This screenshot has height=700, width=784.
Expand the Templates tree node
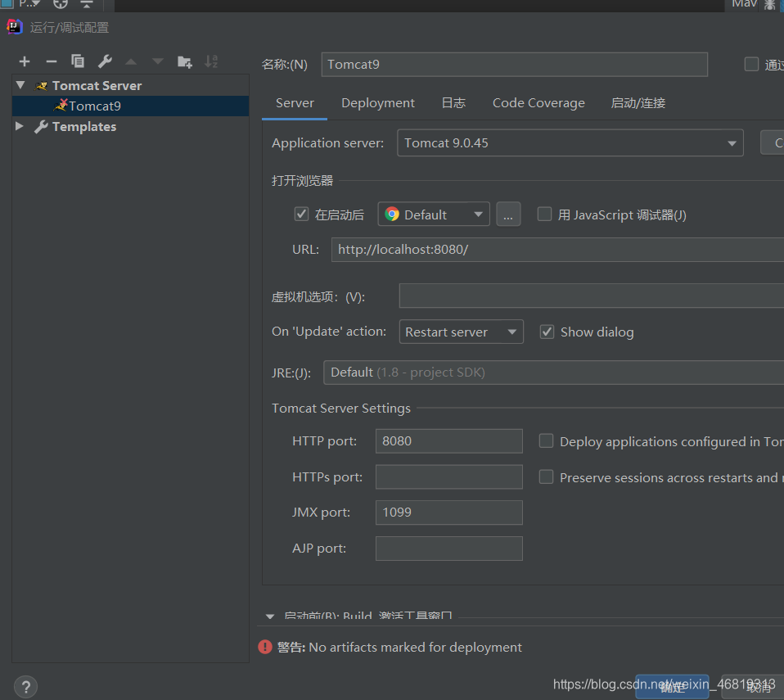20,126
